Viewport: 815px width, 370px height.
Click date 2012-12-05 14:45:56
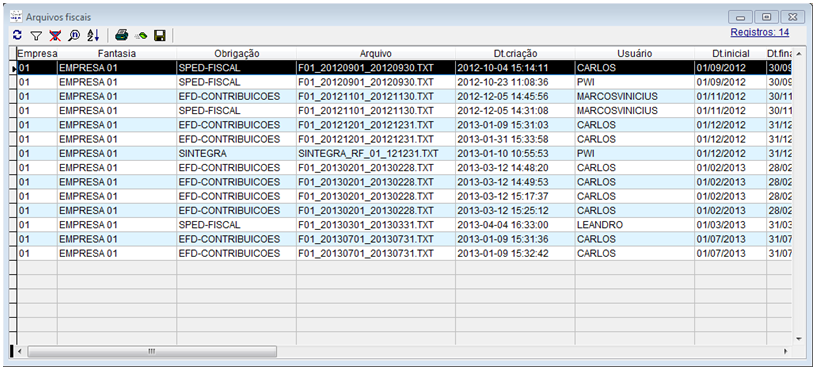pos(515,96)
